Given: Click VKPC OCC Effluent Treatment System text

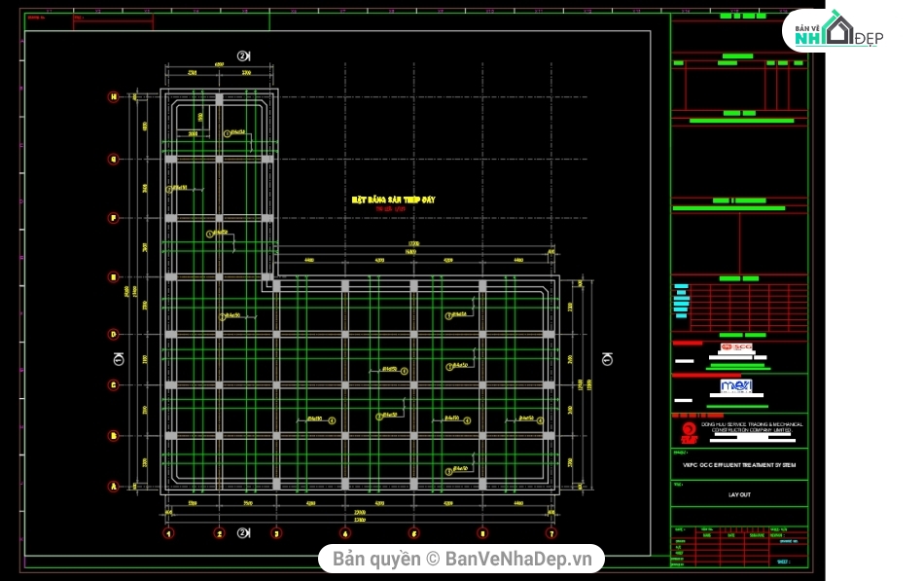Looking at the screenshot, I should click(739, 465).
